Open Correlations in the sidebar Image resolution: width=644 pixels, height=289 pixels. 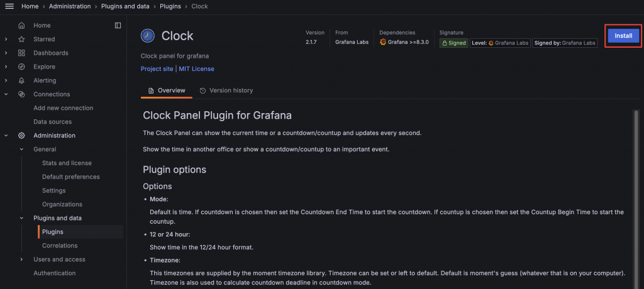60,246
